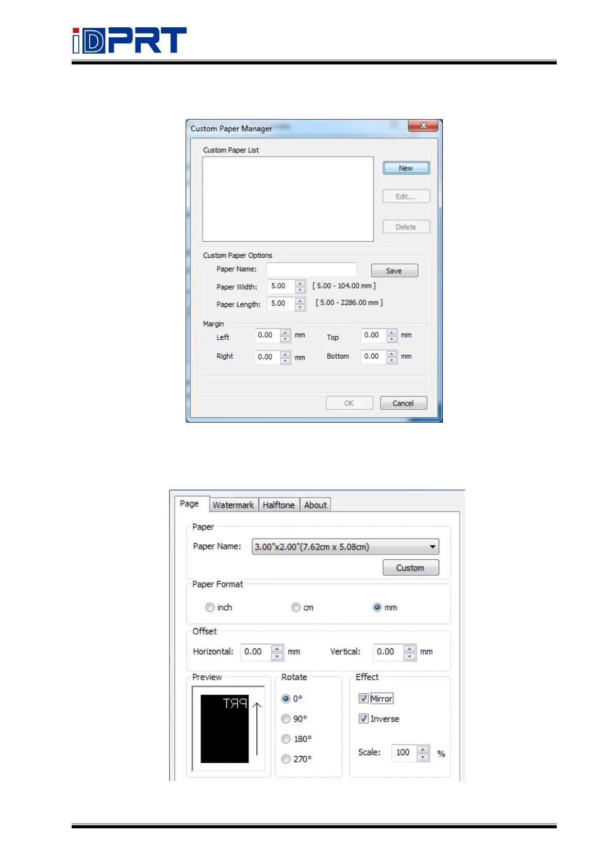Save the custom paper options

(394, 271)
